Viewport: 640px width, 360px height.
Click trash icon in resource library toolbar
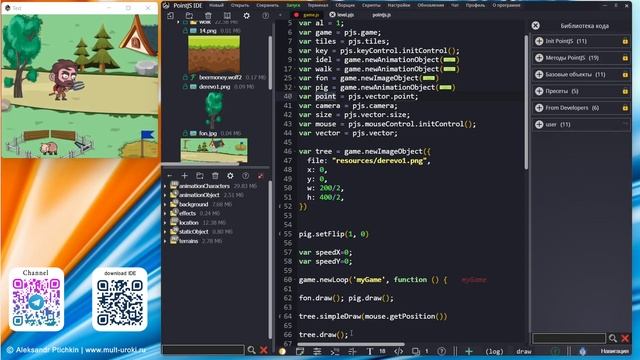pos(215,176)
